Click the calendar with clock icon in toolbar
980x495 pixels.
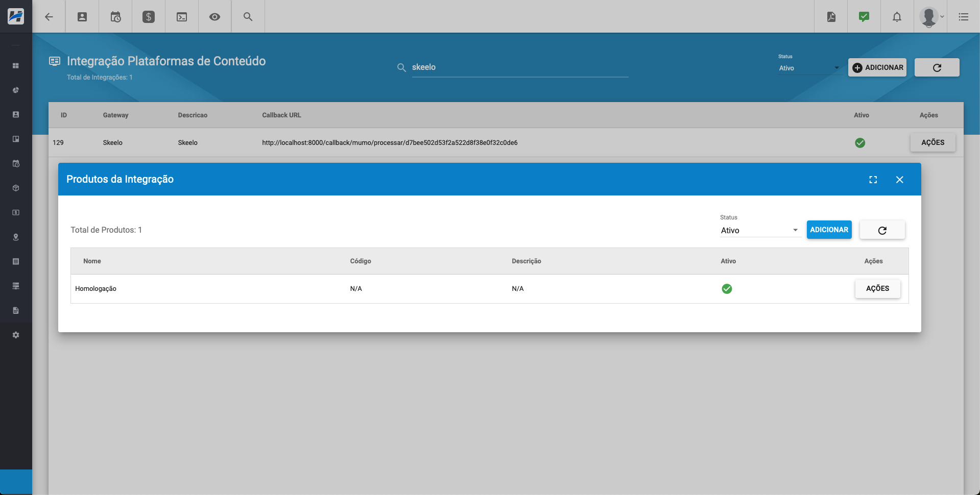[115, 16]
